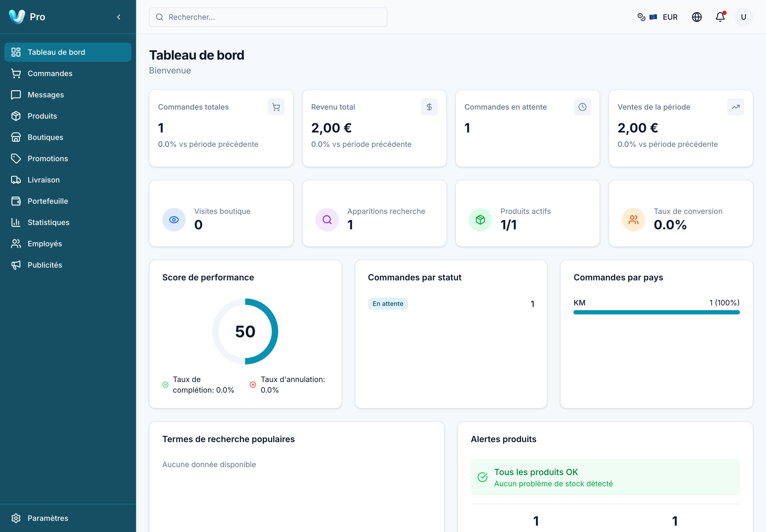Open the language globe menu
766x532 pixels.
(x=697, y=17)
